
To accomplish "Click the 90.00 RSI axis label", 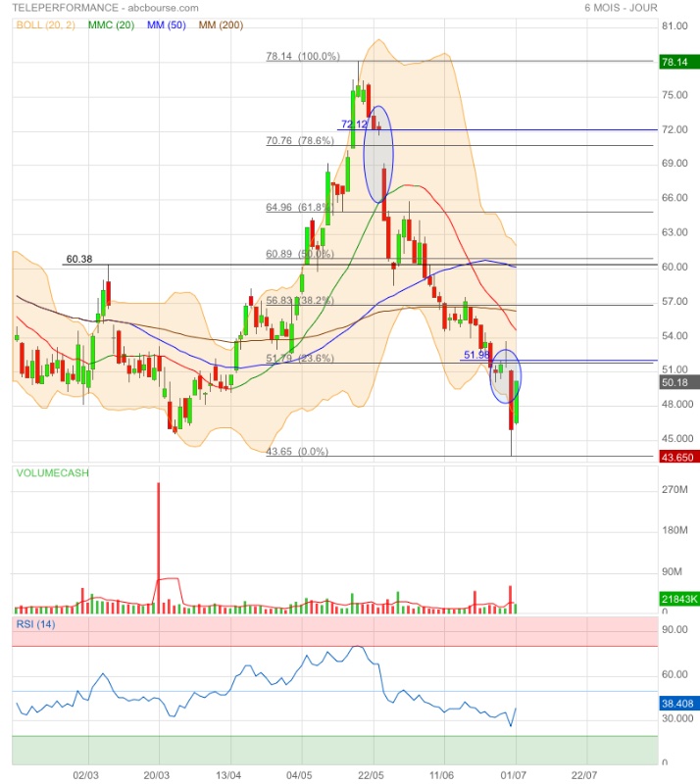I will point(675,630).
